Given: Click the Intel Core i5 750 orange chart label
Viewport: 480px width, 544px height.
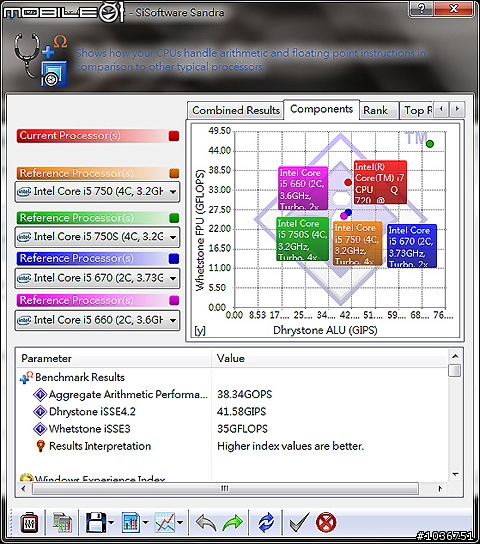Looking at the screenshot, I should click(x=357, y=243).
